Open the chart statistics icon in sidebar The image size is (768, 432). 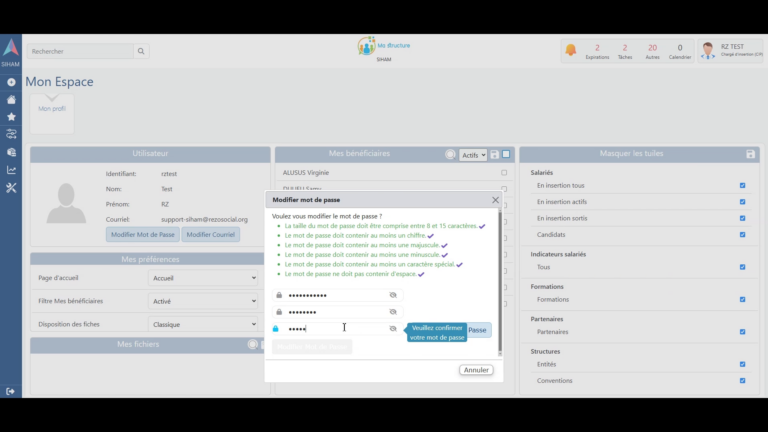coord(11,170)
